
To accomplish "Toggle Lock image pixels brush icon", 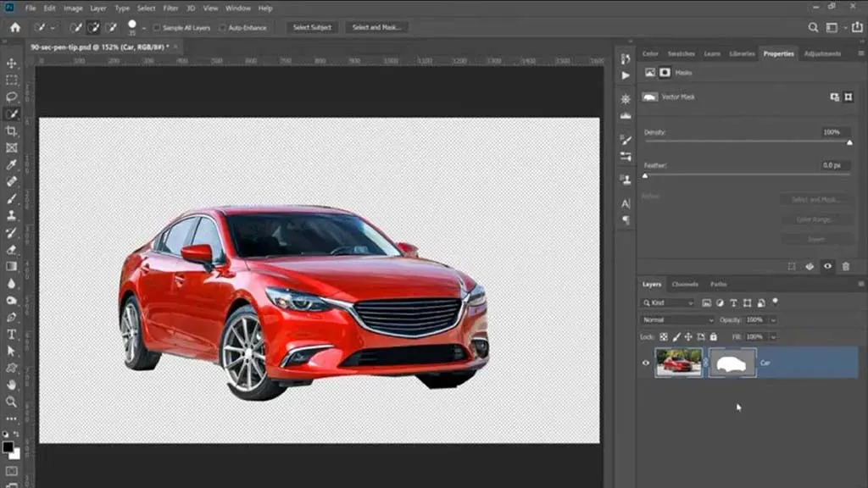I will click(x=676, y=337).
